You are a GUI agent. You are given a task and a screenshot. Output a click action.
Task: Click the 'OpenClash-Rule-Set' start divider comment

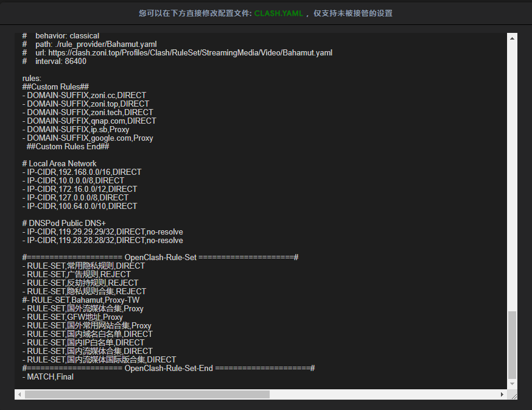(x=160, y=257)
